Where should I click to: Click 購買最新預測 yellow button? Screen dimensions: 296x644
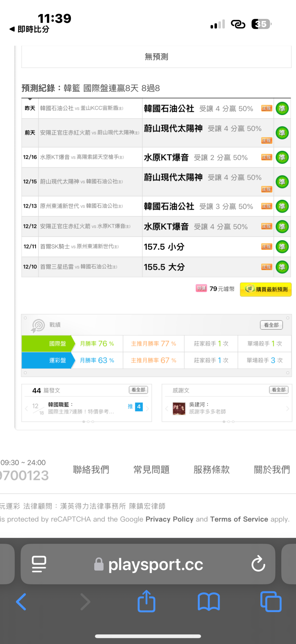[266, 289]
